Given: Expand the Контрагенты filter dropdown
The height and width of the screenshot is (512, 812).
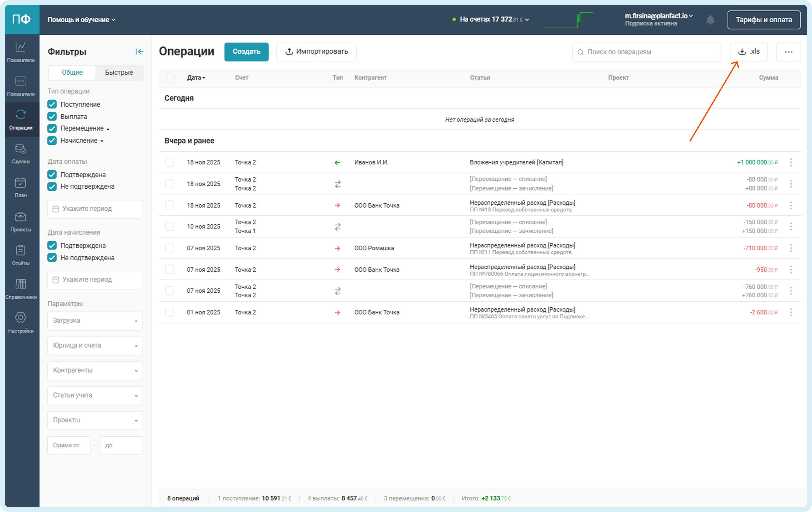Looking at the screenshot, I should click(95, 370).
